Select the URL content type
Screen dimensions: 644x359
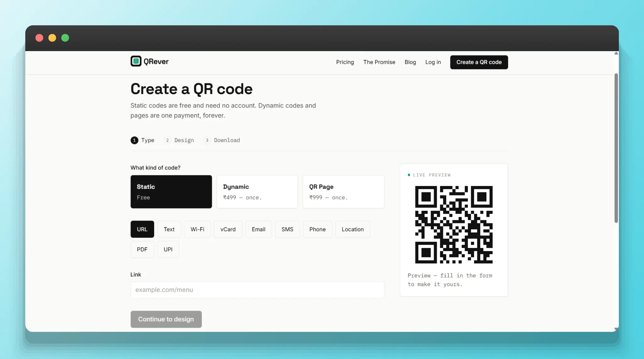(x=142, y=229)
